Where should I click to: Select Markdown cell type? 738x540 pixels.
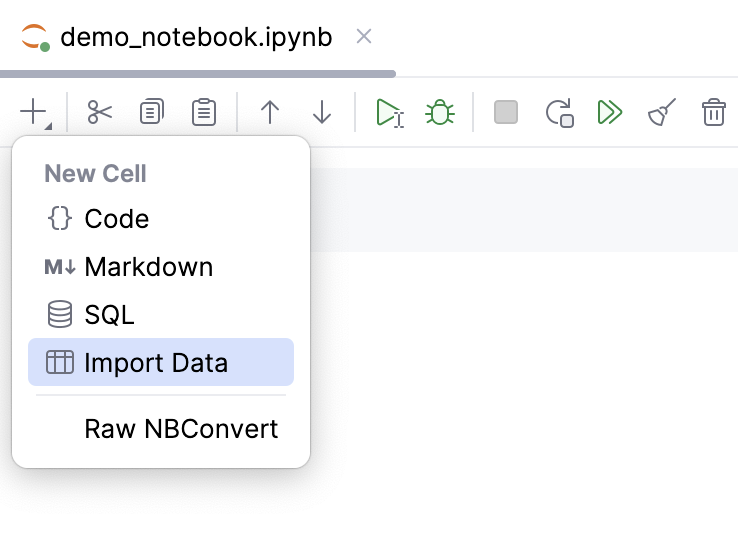click(148, 267)
